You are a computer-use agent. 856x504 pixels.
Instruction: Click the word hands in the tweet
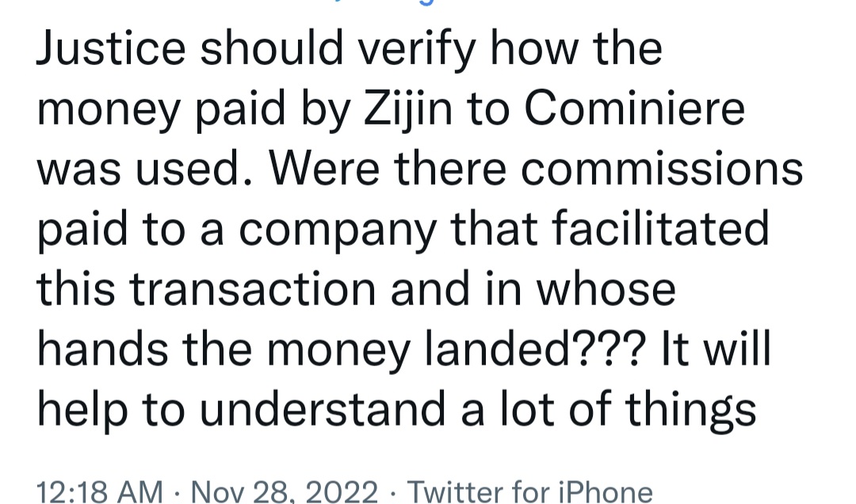click(102, 349)
